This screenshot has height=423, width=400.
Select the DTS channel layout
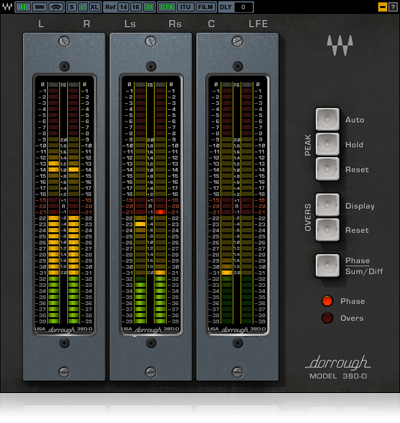click(166, 7)
